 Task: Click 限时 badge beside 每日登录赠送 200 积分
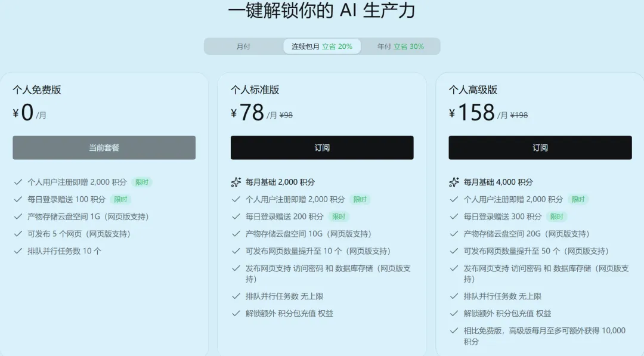click(x=339, y=216)
